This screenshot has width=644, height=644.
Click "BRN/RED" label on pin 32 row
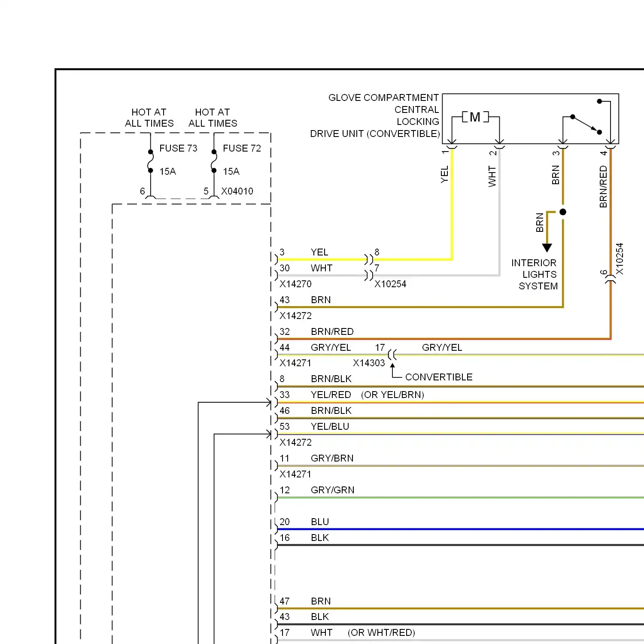pos(332,331)
